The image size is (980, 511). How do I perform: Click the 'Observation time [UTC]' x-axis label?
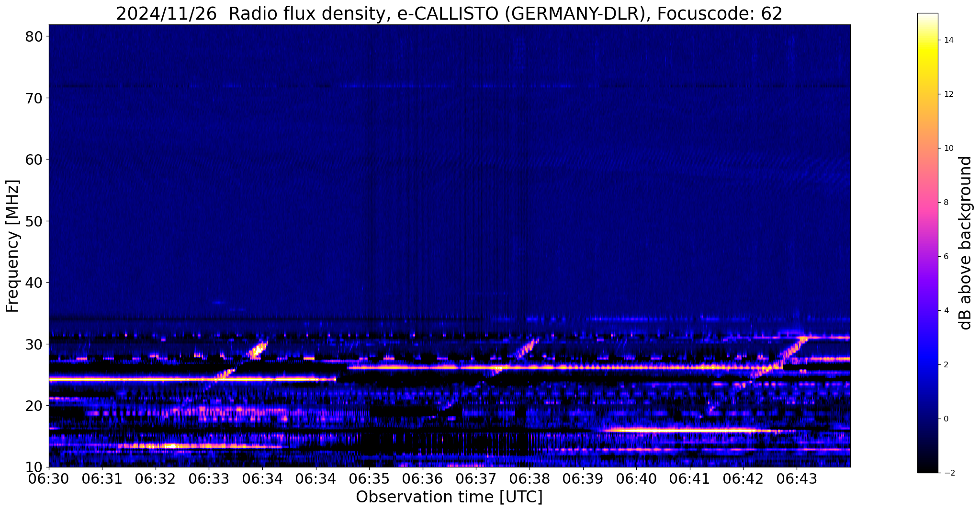click(x=449, y=497)
